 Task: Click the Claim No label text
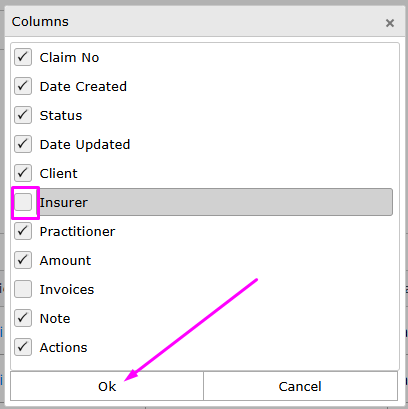69,57
